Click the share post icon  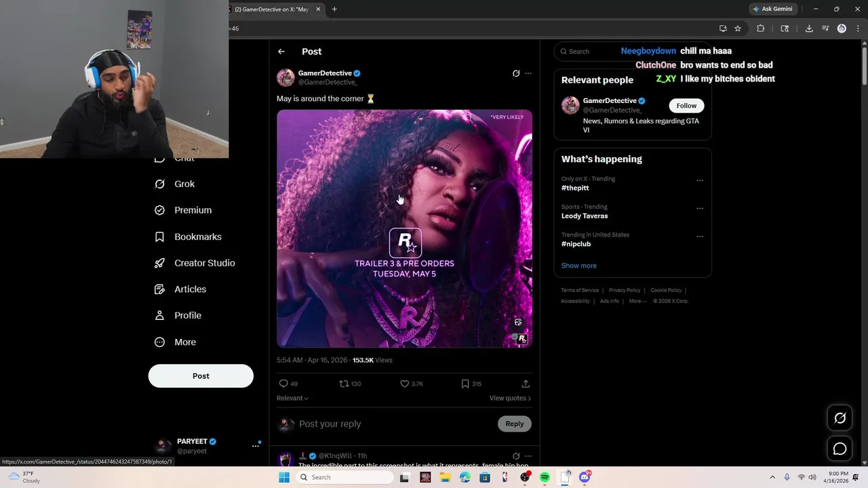[526, 384]
